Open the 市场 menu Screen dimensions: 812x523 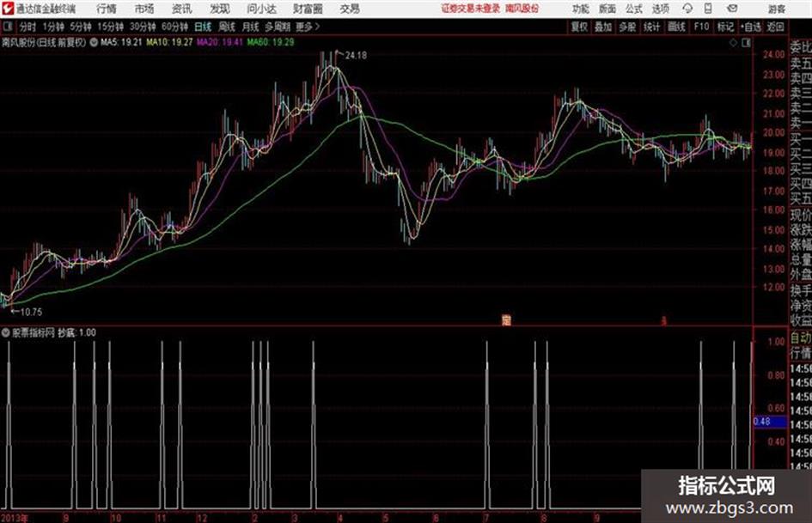(x=144, y=9)
